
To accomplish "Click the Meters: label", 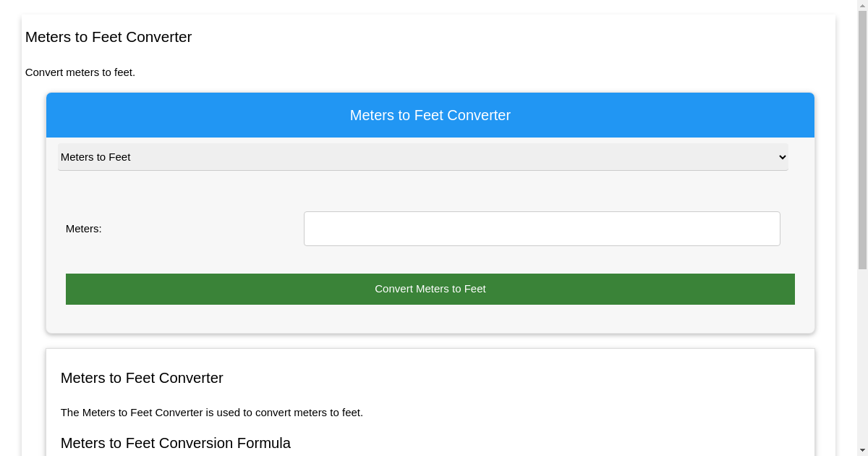I will coord(83,229).
